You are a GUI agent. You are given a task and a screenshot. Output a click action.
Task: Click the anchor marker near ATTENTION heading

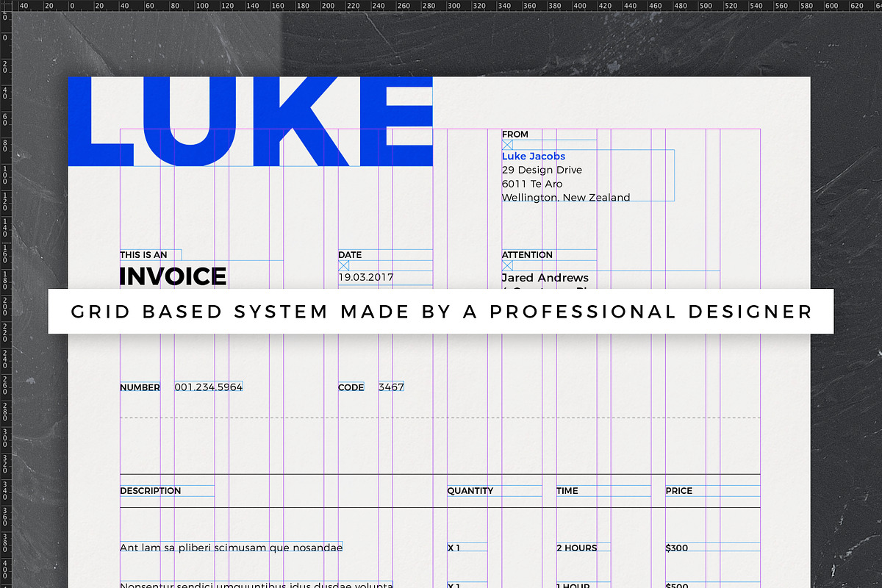(x=506, y=265)
